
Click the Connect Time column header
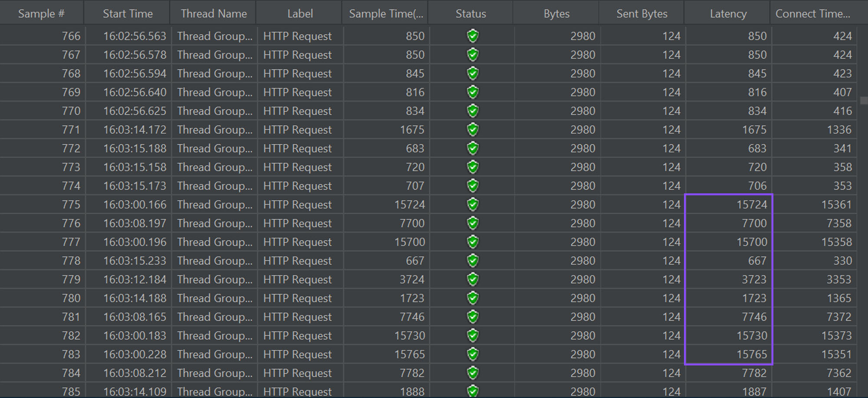click(x=812, y=13)
